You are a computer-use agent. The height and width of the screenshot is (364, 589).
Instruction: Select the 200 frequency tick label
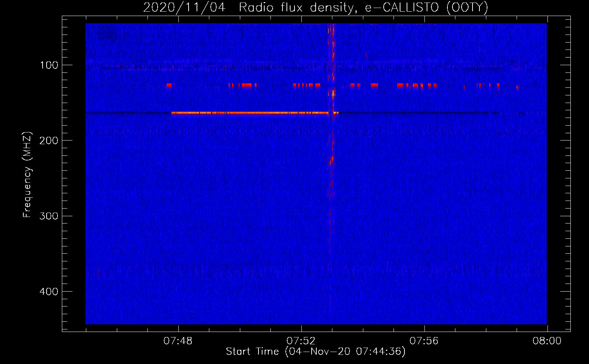[x=49, y=141]
